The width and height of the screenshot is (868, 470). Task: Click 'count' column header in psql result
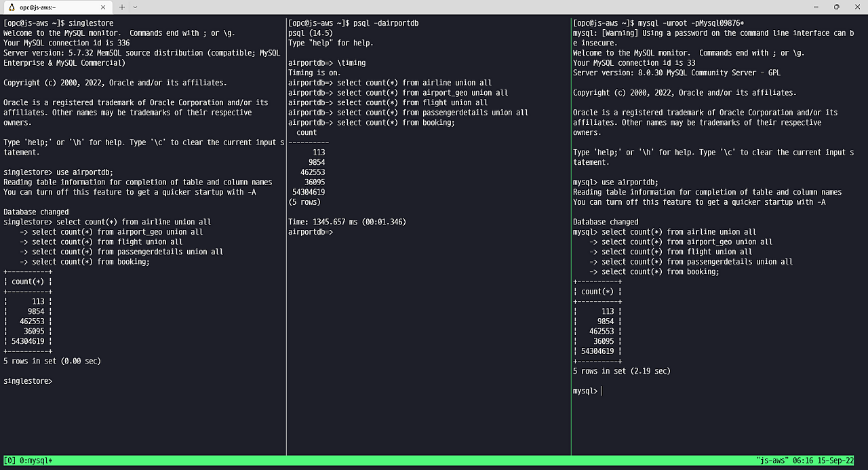coord(307,132)
